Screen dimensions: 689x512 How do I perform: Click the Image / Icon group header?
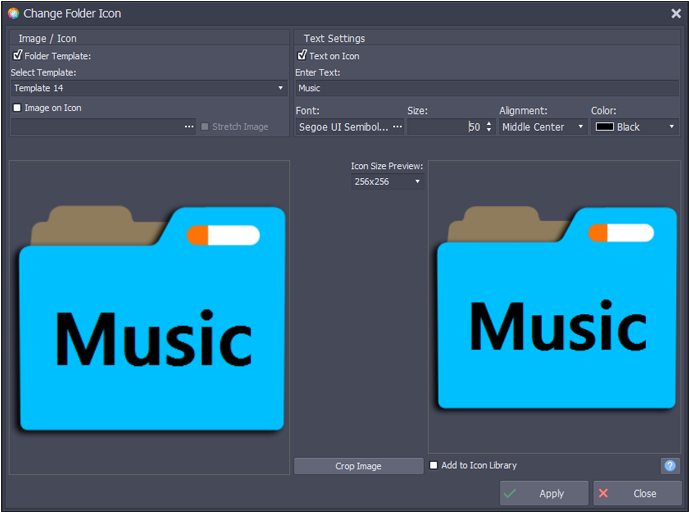coord(47,38)
